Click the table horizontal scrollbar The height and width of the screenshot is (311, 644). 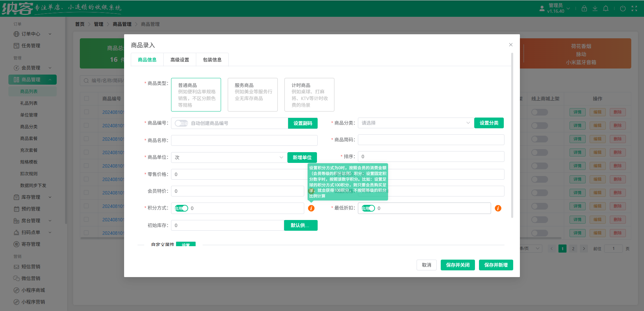coord(321,238)
